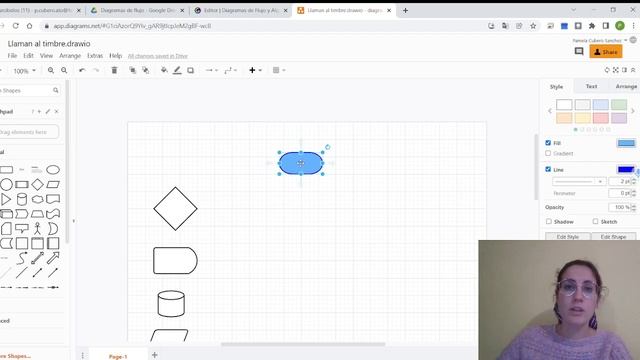Open the fill color bucket tool

pyautogui.click(x=164, y=70)
